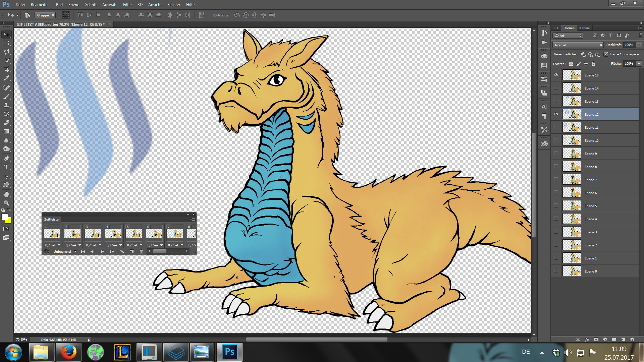The width and height of the screenshot is (644, 362).
Task: Open Fläche fill dropdown arrow
Action: coord(639,64)
